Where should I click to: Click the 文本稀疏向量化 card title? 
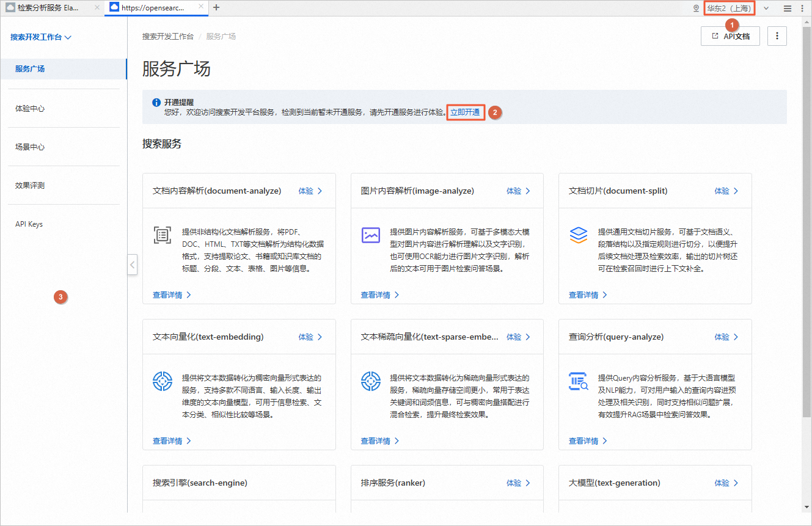tap(430, 337)
